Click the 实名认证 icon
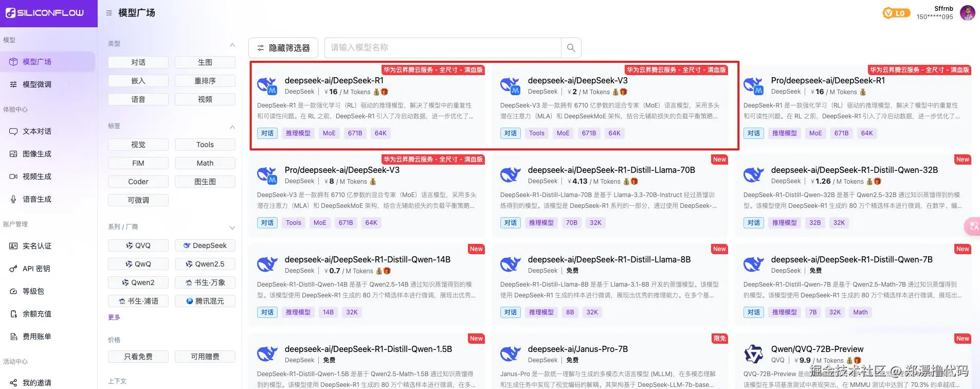 (x=13, y=246)
